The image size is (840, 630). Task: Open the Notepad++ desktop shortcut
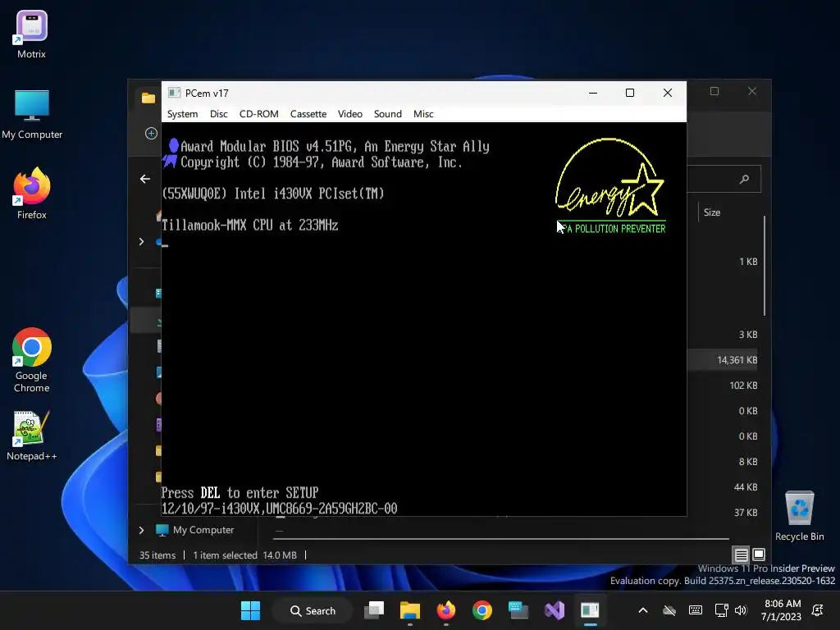32,436
